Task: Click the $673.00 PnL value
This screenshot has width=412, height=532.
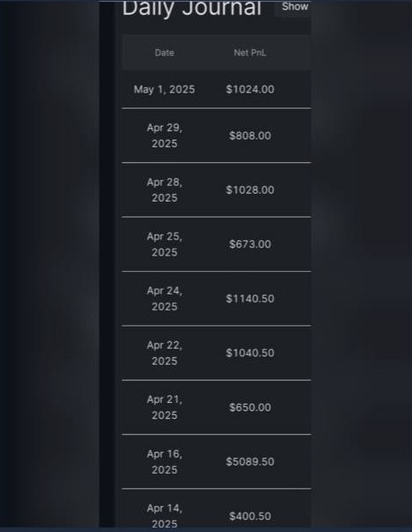Action: (x=250, y=244)
